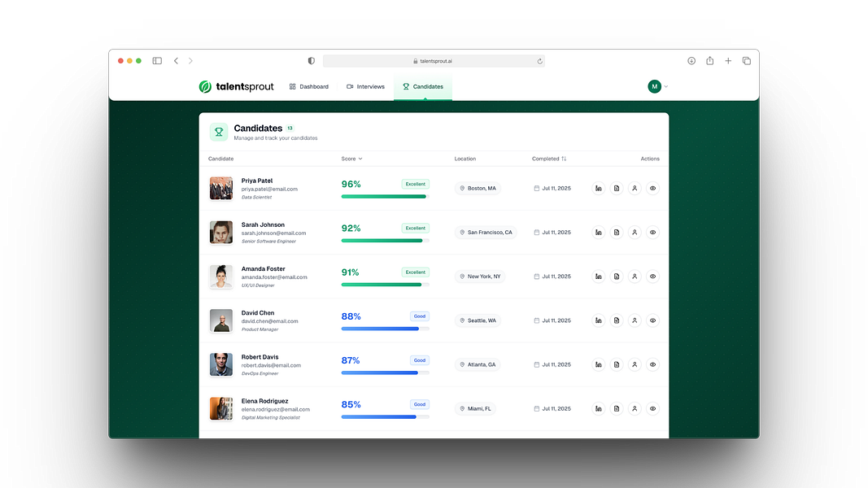
Task: Click Priya Patel's email link
Action: [x=269, y=189]
